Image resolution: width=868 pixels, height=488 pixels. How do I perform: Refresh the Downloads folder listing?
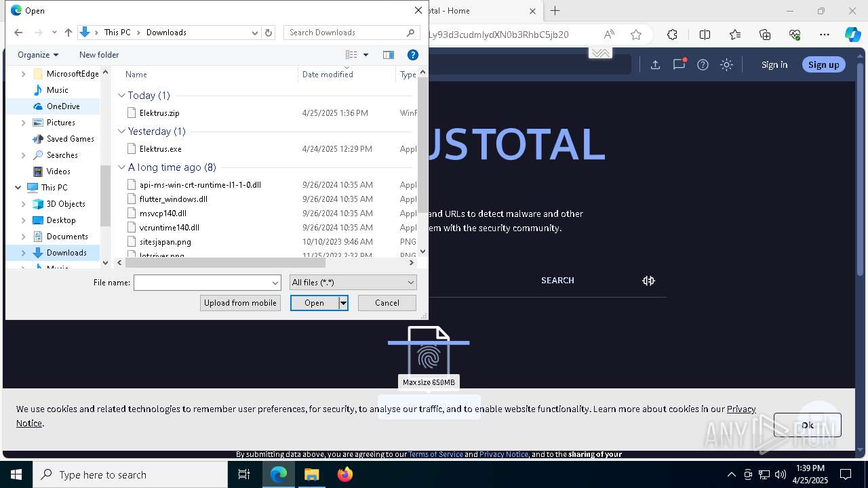click(269, 33)
